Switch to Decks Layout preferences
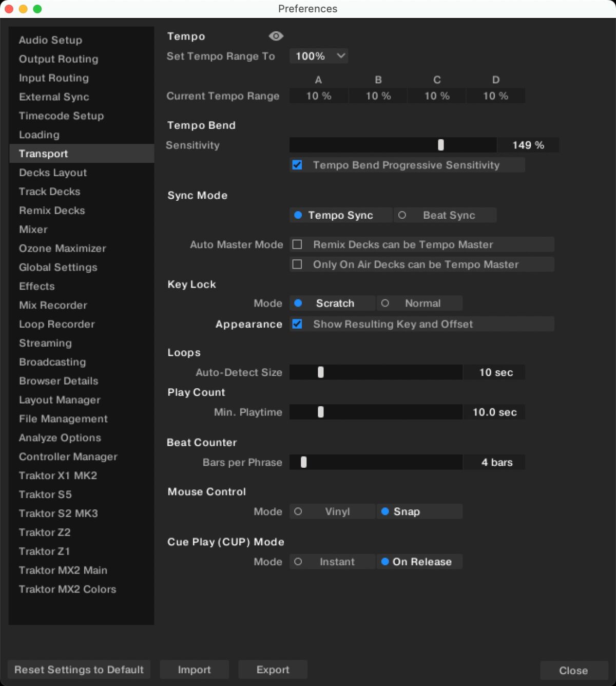The width and height of the screenshot is (616, 686). [53, 173]
